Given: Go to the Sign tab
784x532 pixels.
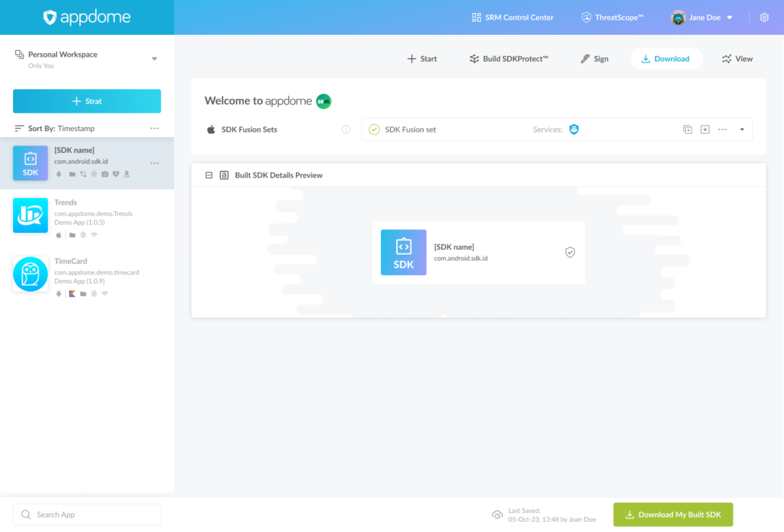Looking at the screenshot, I should coord(594,59).
